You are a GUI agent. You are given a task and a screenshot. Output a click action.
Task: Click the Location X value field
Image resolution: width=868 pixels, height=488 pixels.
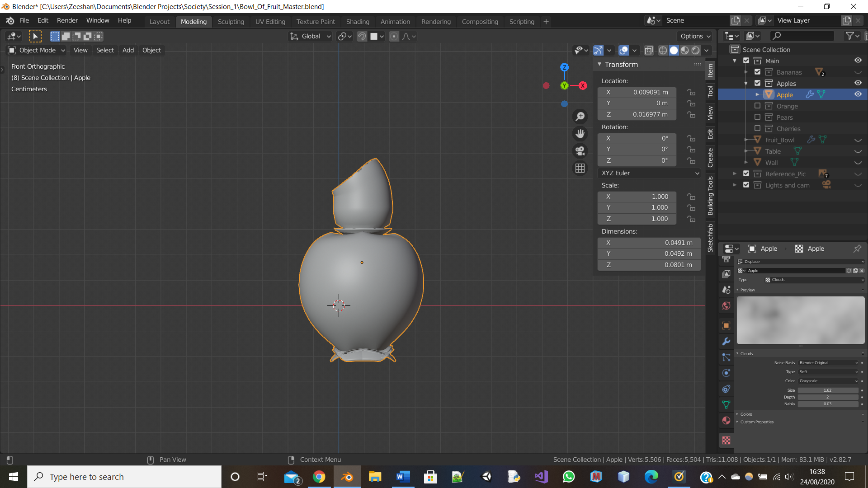pyautogui.click(x=637, y=92)
